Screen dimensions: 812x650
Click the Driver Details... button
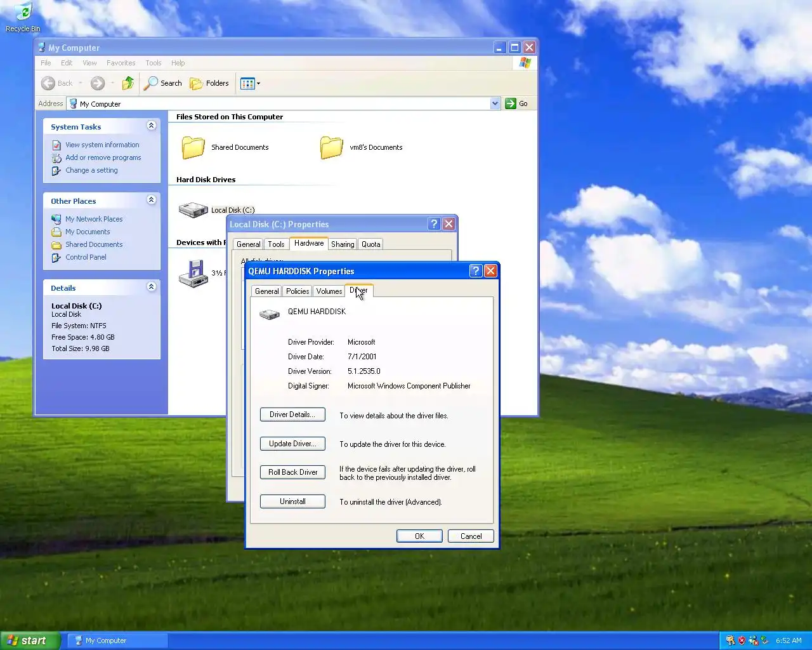point(292,415)
